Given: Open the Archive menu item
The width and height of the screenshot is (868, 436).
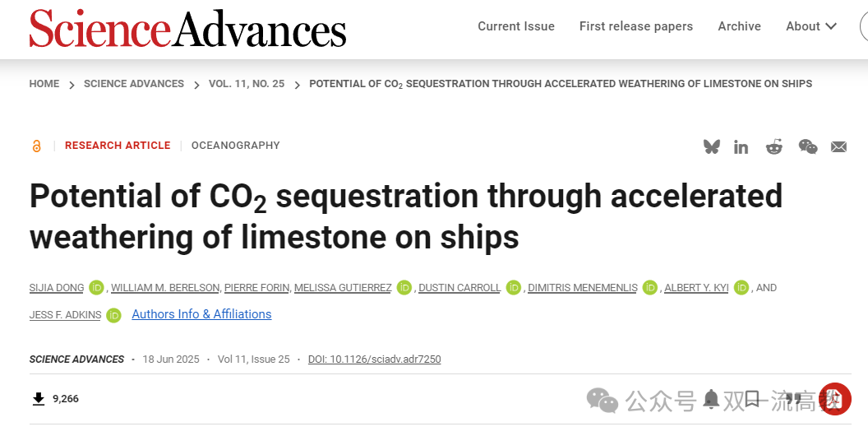Looking at the screenshot, I should (739, 26).
